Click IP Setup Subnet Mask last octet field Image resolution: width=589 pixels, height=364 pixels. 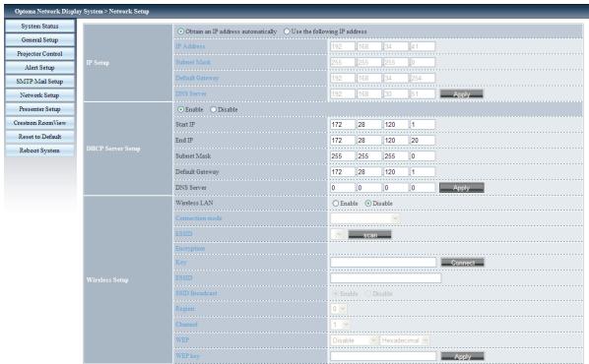point(423,62)
